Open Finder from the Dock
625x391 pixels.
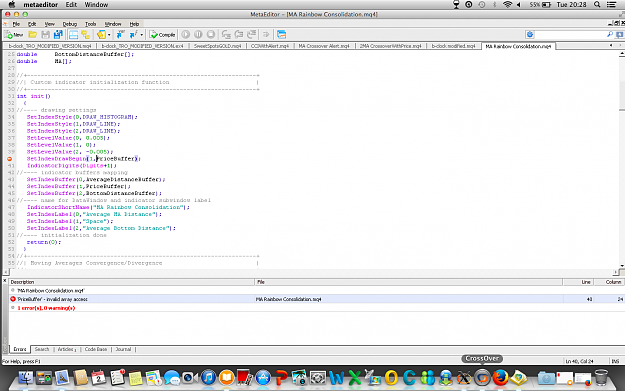pos(26,377)
